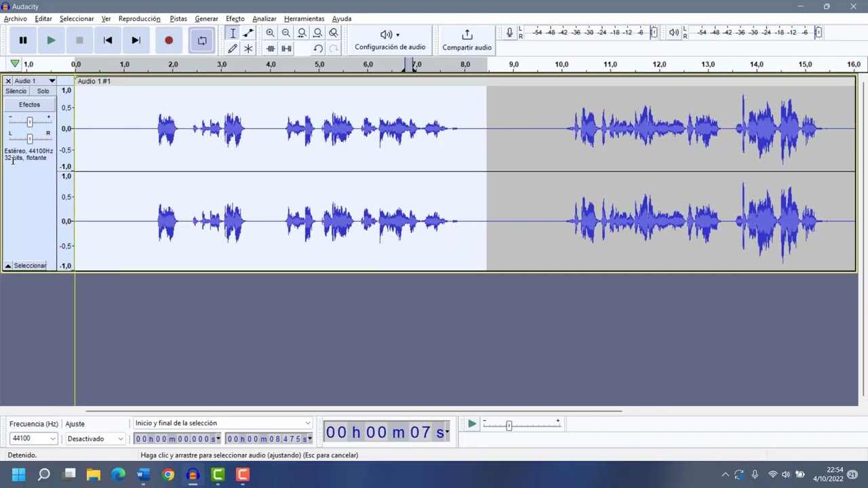868x488 pixels.
Task: Click Compartir audio button
Action: 467,41
